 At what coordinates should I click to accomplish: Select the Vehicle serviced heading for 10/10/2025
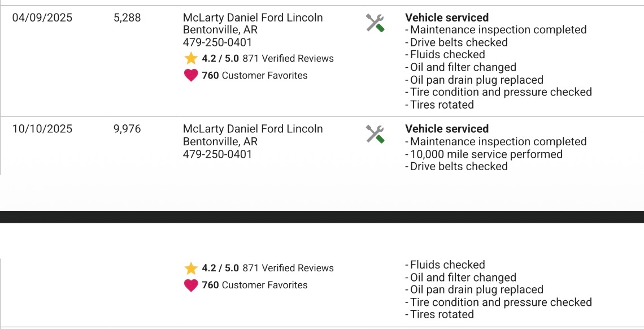click(447, 129)
